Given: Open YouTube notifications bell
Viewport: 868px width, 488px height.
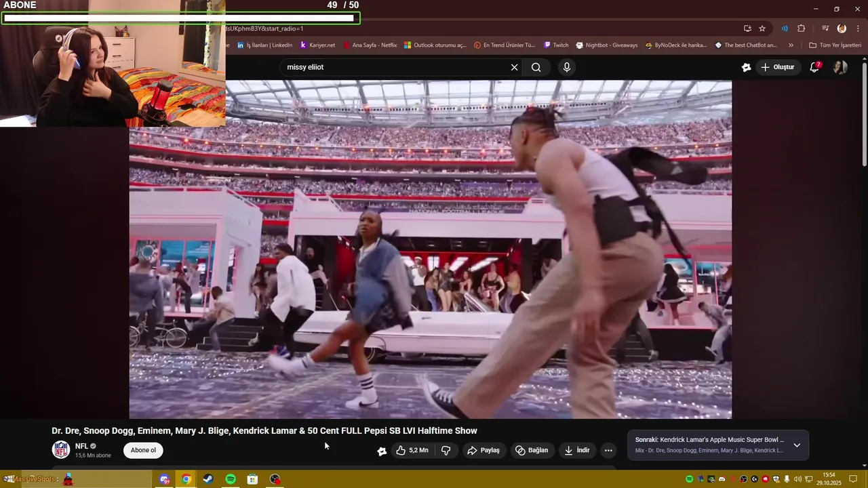Looking at the screenshot, I should [815, 67].
